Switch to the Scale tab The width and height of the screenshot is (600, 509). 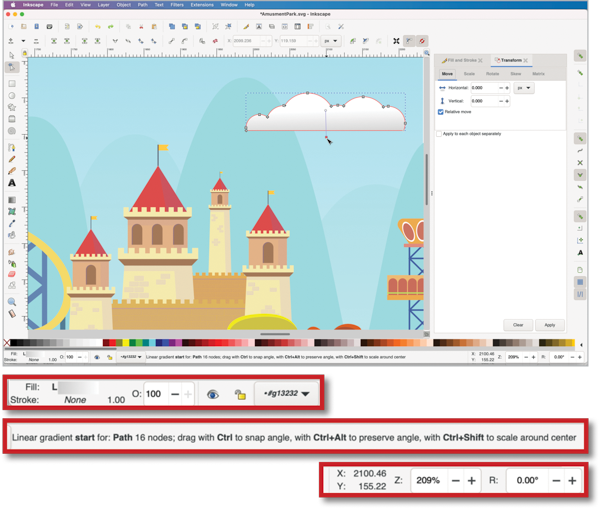[469, 73]
